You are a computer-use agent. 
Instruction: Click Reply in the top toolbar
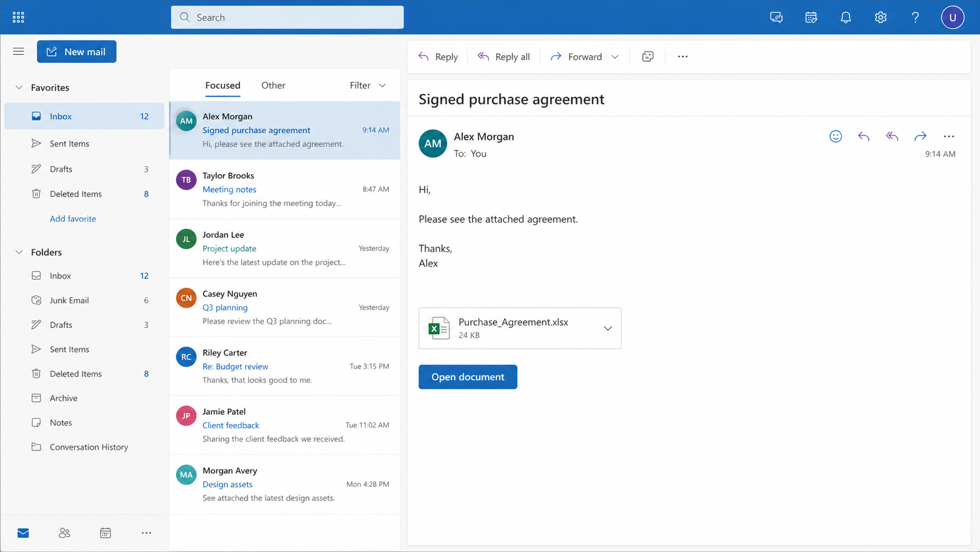(438, 57)
